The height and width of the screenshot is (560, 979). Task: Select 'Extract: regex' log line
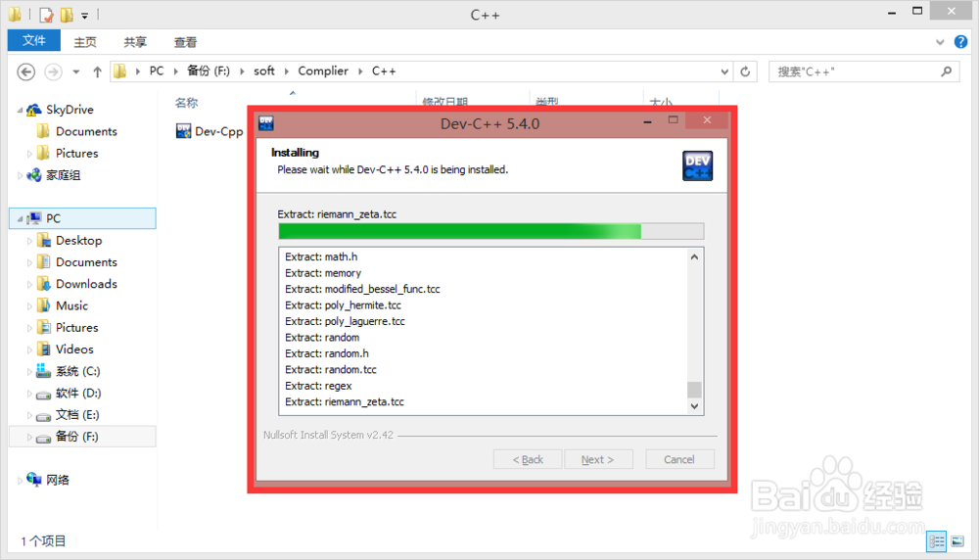tap(318, 386)
